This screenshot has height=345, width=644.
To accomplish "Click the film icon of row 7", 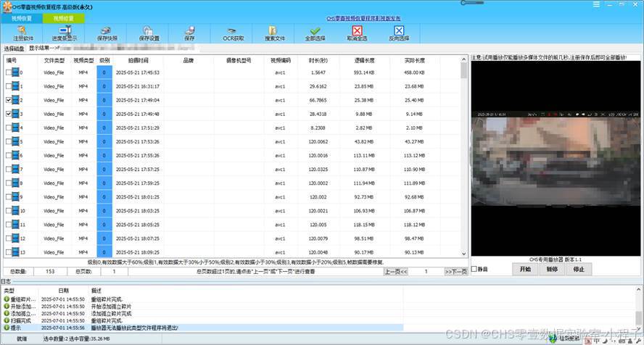I will click(x=16, y=170).
